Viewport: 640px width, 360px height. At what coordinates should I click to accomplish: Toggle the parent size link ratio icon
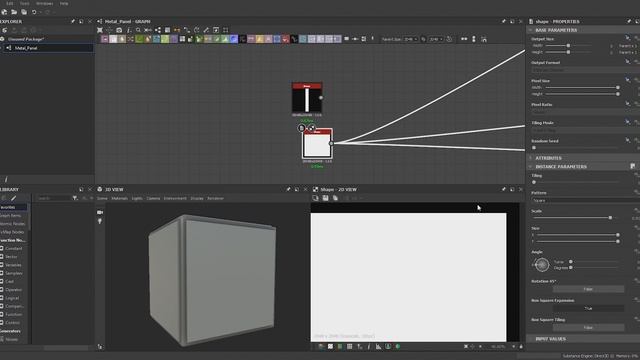point(423,39)
